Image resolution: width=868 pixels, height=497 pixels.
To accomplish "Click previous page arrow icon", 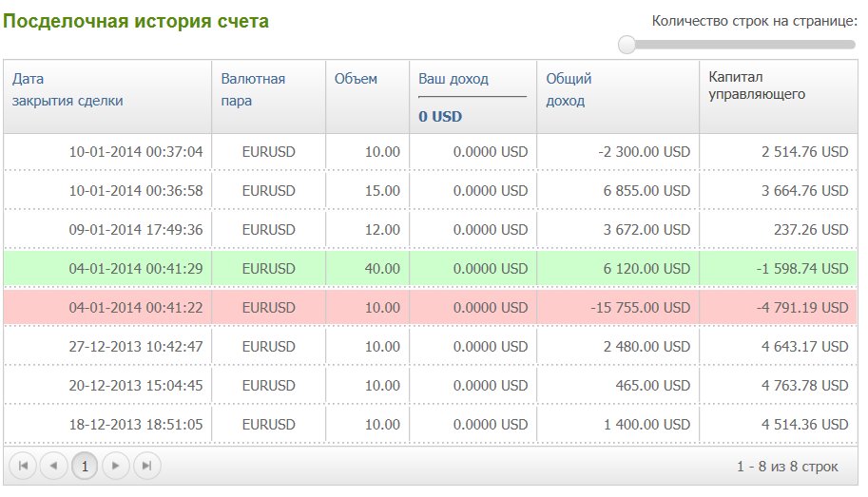I will coord(53,466).
